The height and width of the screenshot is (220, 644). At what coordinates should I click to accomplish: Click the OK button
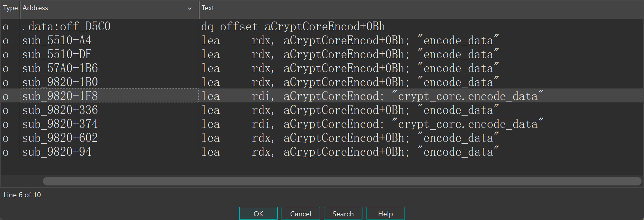(x=258, y=214)
